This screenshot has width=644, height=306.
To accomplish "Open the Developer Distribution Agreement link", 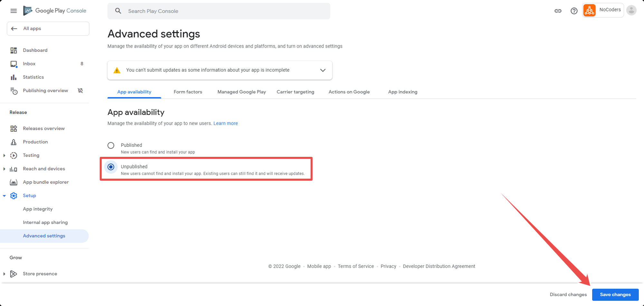I will pos(439,266).
